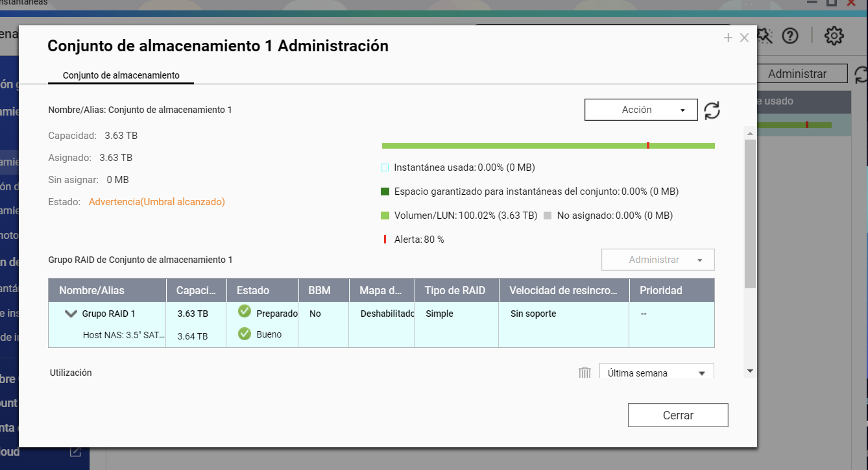
Task: Click the trash icon next to Utilización
Action: pos(585,373)
